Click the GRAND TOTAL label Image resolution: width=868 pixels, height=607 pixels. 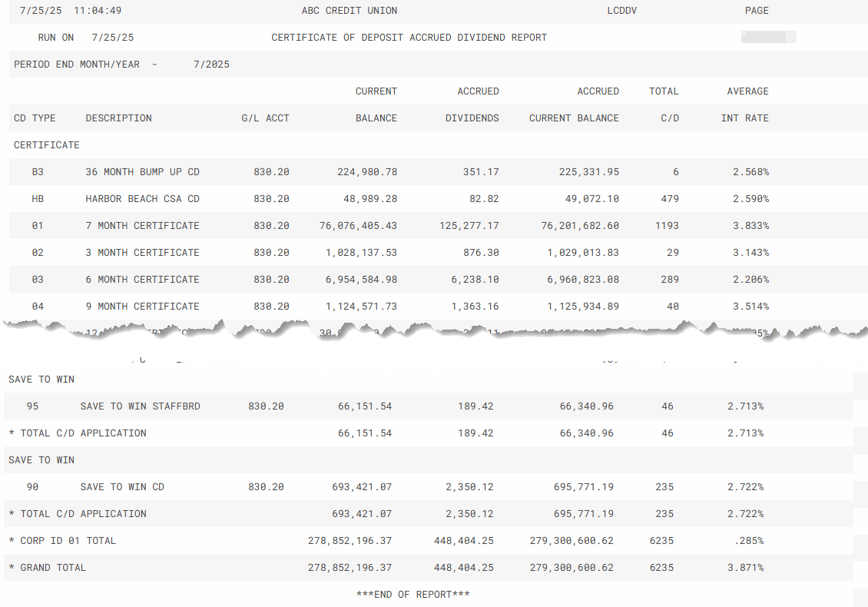pos(48,568)
